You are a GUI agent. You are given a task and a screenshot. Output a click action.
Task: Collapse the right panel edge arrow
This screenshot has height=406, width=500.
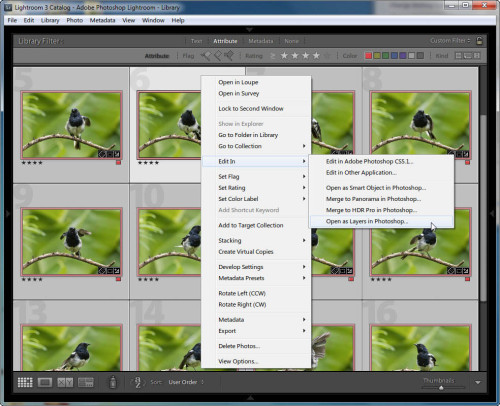(x=492, y=213)
